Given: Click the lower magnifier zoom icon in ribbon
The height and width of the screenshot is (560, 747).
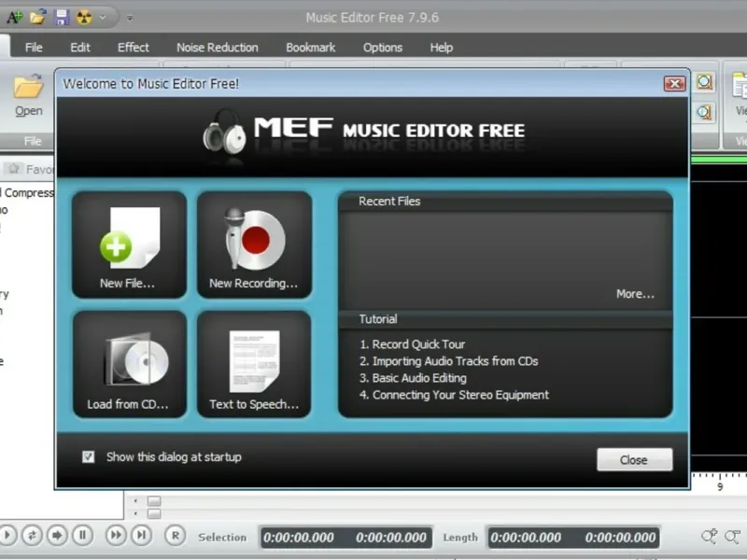Looking at the screenshot, I should (705, 113).
